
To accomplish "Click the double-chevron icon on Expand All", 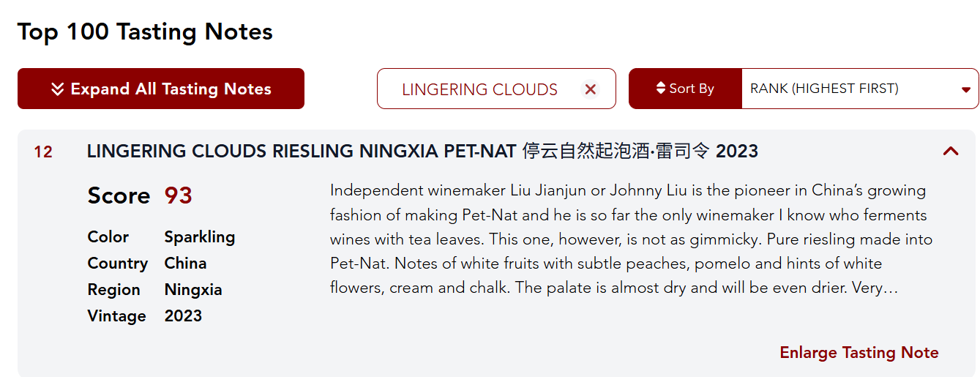I will [x=58, y=89].
